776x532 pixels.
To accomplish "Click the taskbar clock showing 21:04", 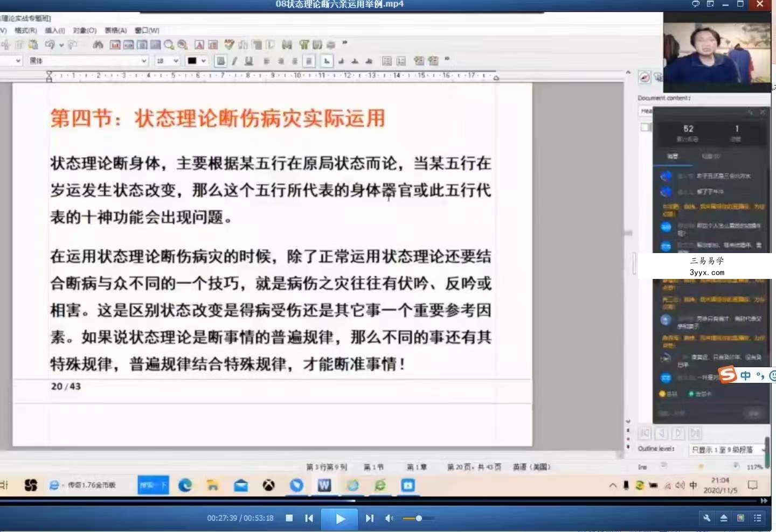I will click(720, 485).
